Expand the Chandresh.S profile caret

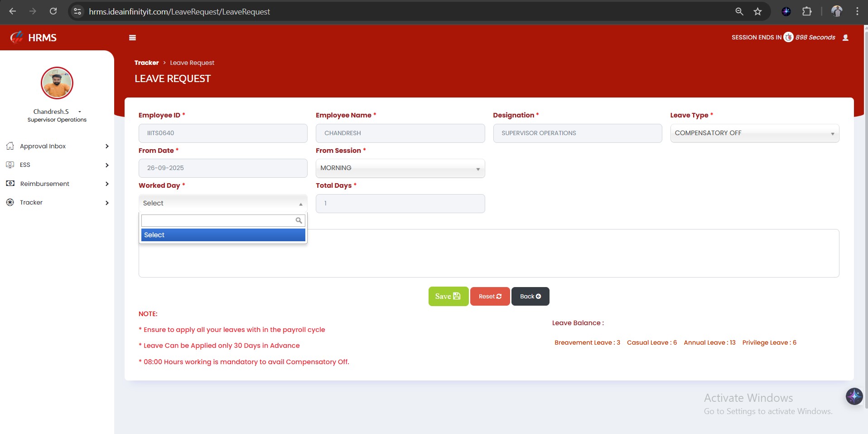[80, 112]
